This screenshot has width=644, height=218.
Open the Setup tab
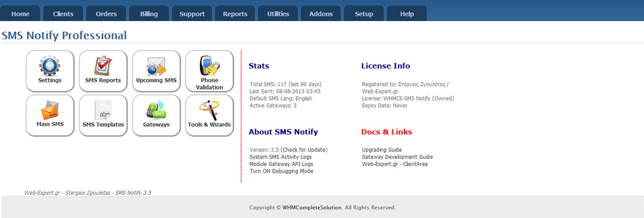(364, 13)
